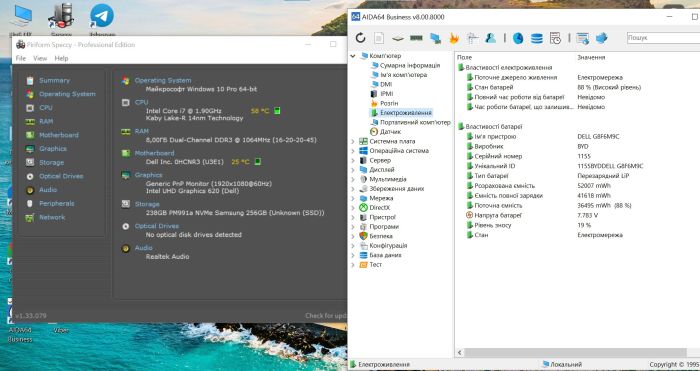Click the RAM heading link in Speccy summary

[142, 131]
